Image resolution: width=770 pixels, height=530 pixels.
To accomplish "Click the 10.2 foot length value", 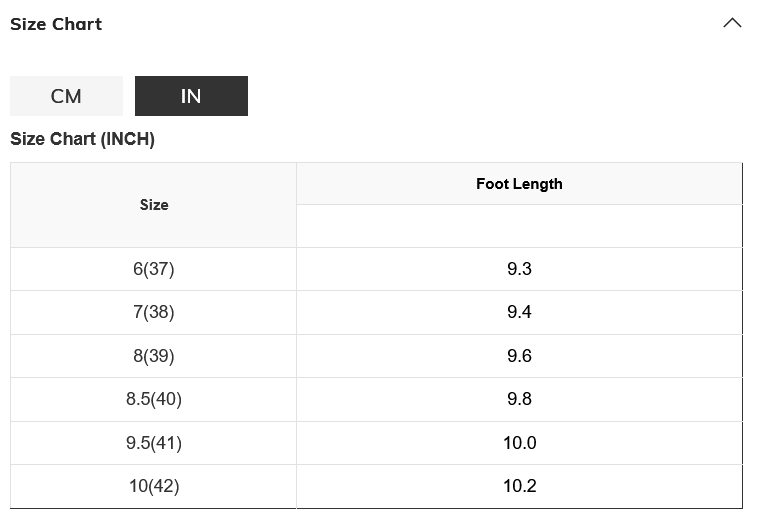I will [x=519, y=486].
